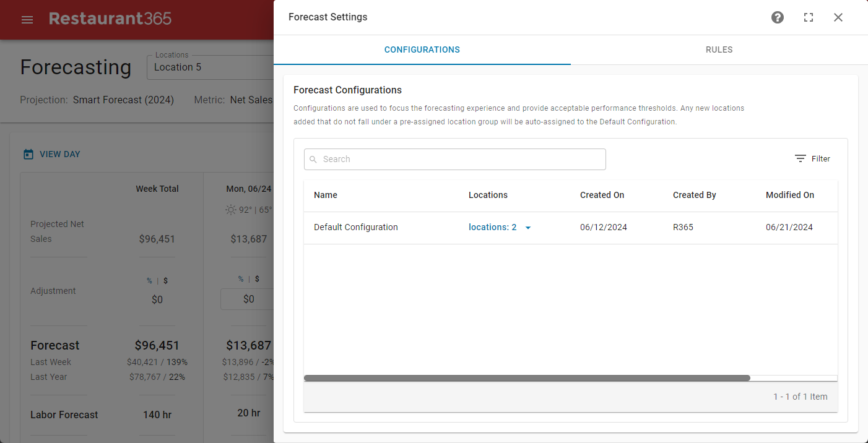Image resolution: width=868 pixels, height=443 pixels.
Task: Select the week total percent adjustment toggle
Action: (149, 280)
